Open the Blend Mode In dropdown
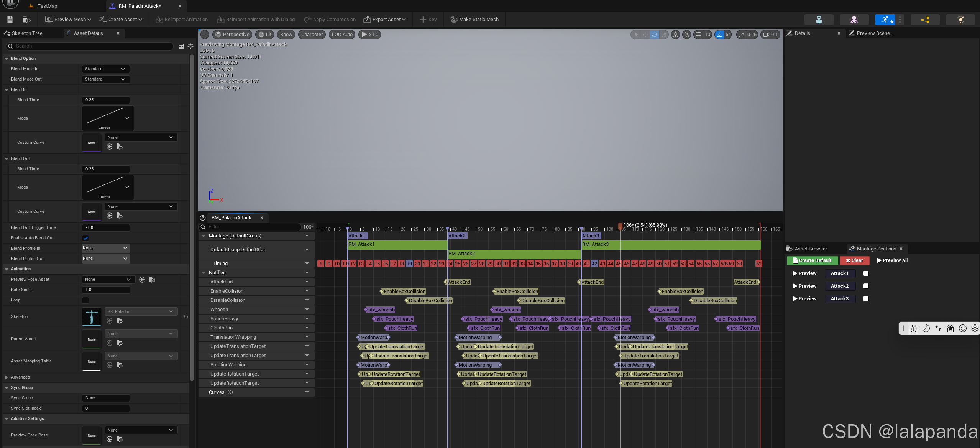This screenshot has height=448, width=980. (x=105, y=69)
